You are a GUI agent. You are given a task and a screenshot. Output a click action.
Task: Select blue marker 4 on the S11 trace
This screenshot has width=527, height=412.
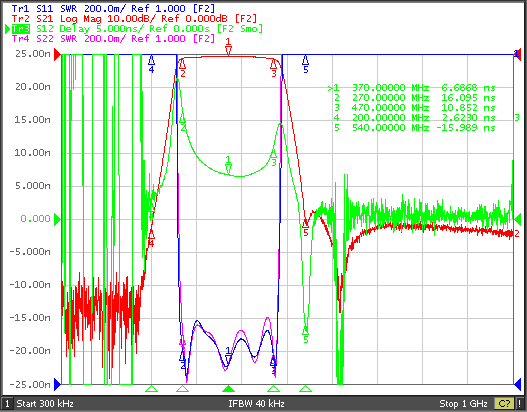tap(151, 64)
